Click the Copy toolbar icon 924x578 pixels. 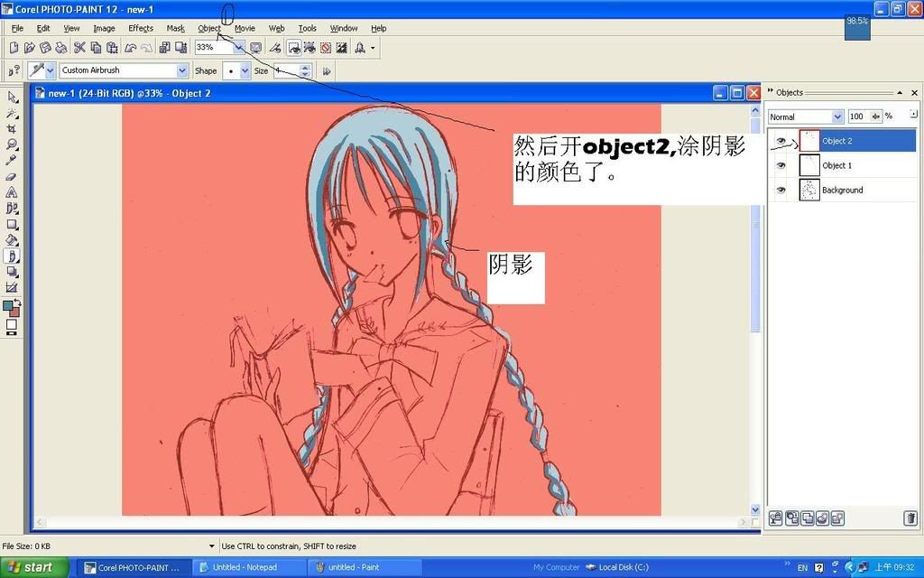tap(96, 48)
